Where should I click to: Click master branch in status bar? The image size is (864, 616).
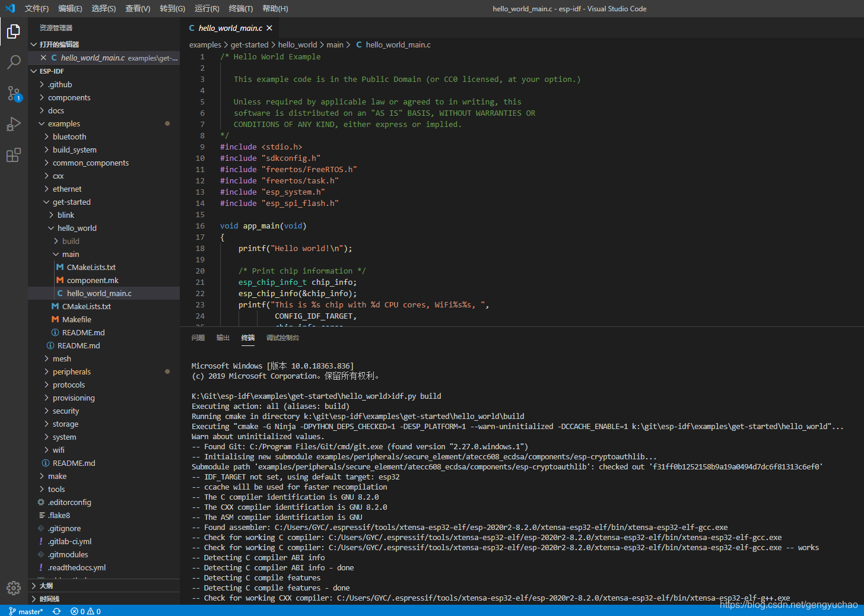(x=26, y=611)
